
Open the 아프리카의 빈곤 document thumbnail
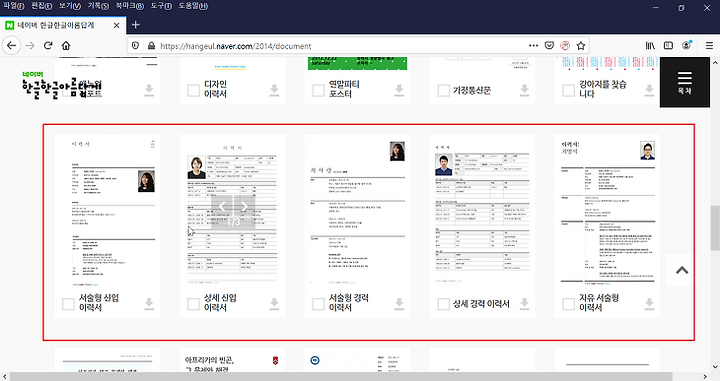pos(232,360)
